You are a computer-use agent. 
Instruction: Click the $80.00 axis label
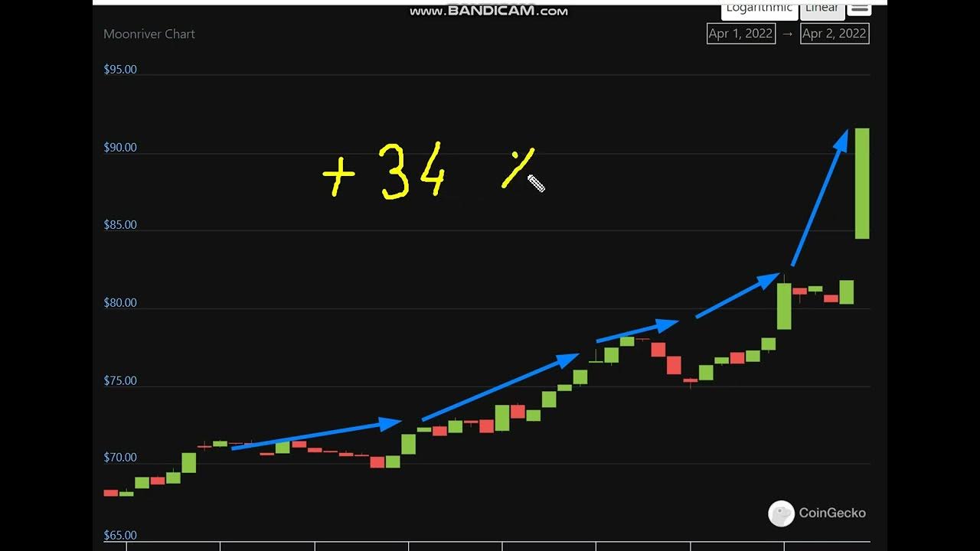120,303
